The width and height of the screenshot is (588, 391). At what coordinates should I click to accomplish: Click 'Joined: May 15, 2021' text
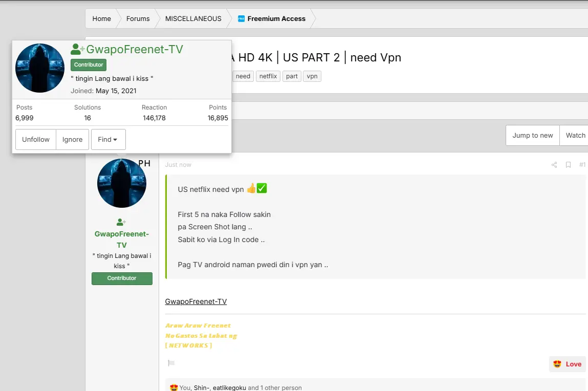pos(103,91)
